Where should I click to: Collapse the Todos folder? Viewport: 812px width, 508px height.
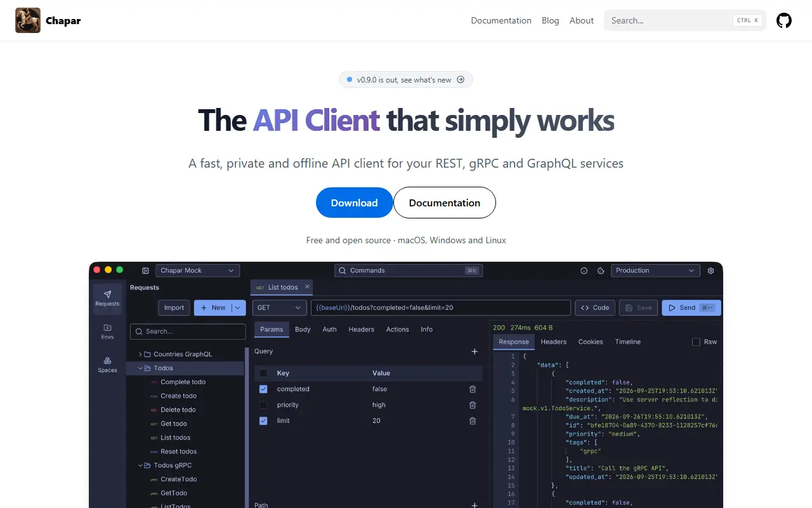[140, 368]
